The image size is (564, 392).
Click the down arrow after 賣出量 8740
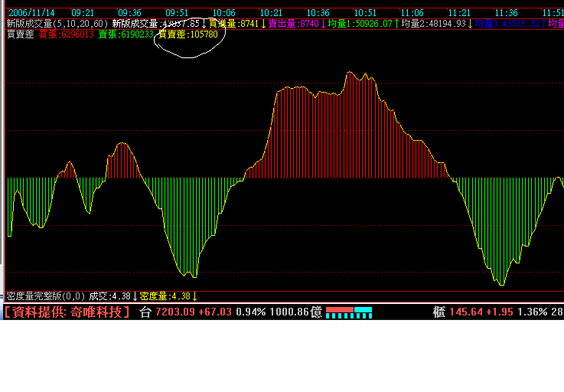[x=323, y=24]
